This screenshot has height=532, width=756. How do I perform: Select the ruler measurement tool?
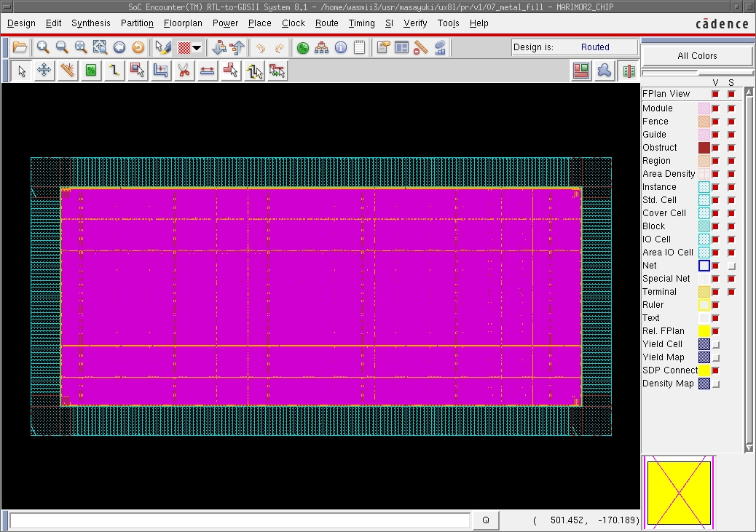pyautogui.click(x=67, y=71)
